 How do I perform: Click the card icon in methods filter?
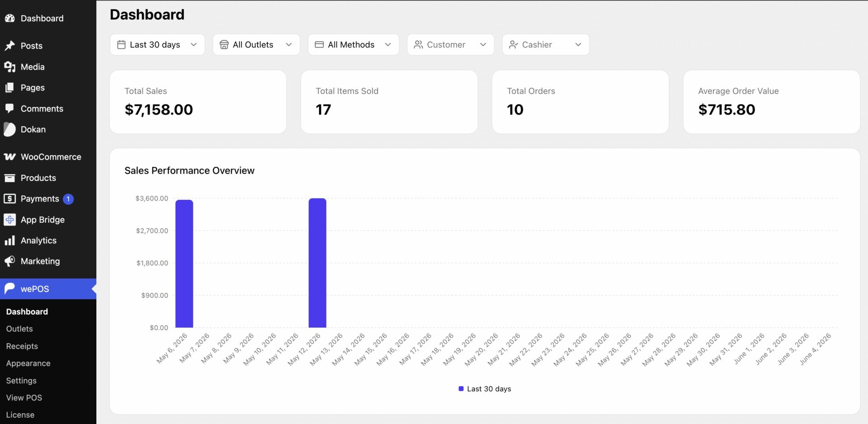click(x=319, y=45)
